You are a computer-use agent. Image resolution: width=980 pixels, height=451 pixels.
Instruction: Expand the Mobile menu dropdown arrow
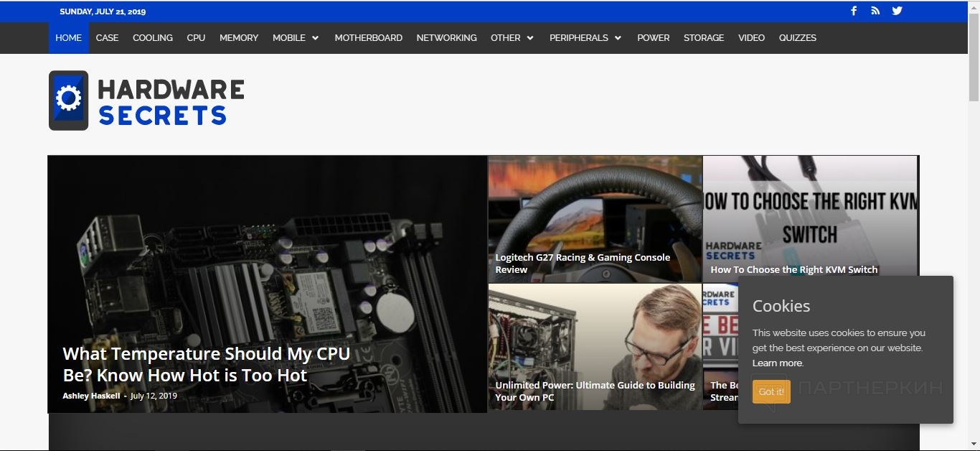315,38
